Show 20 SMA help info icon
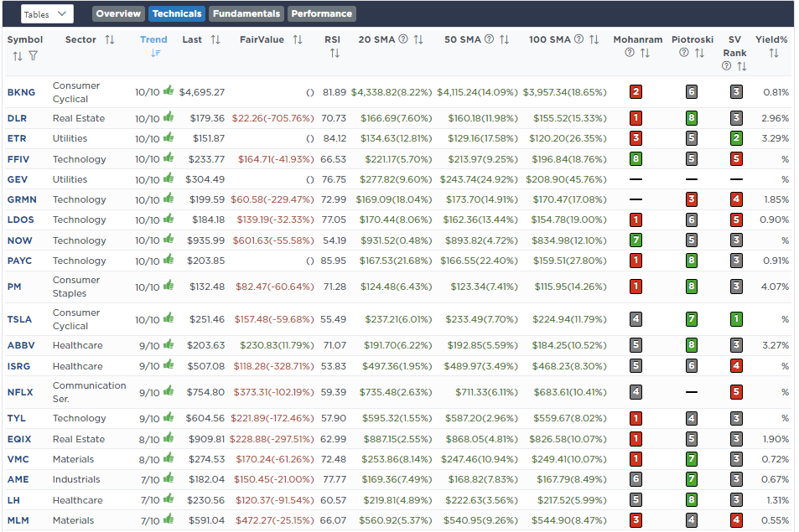799x532 pixels. [x=403, y=39]
